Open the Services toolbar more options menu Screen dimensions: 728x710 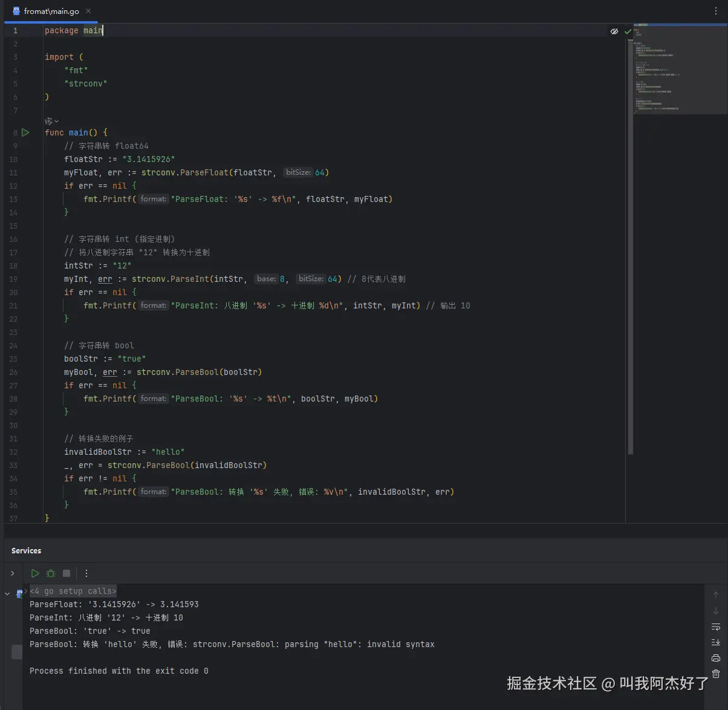click(86, 573)
